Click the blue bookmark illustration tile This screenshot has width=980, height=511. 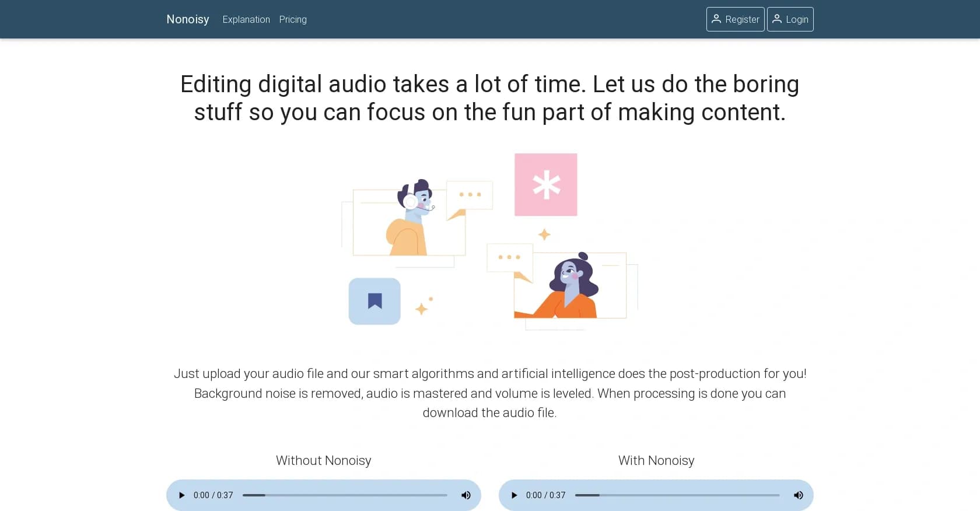[x=374, y=301]
